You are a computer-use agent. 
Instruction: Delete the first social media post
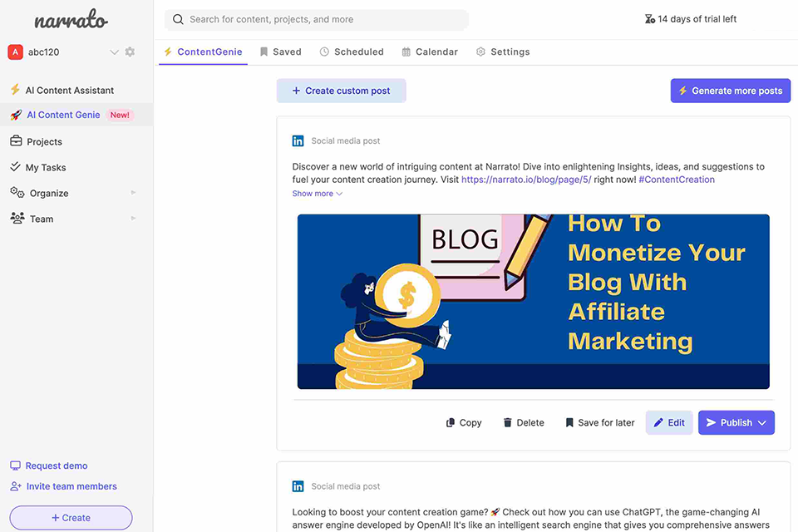[524, 422]
